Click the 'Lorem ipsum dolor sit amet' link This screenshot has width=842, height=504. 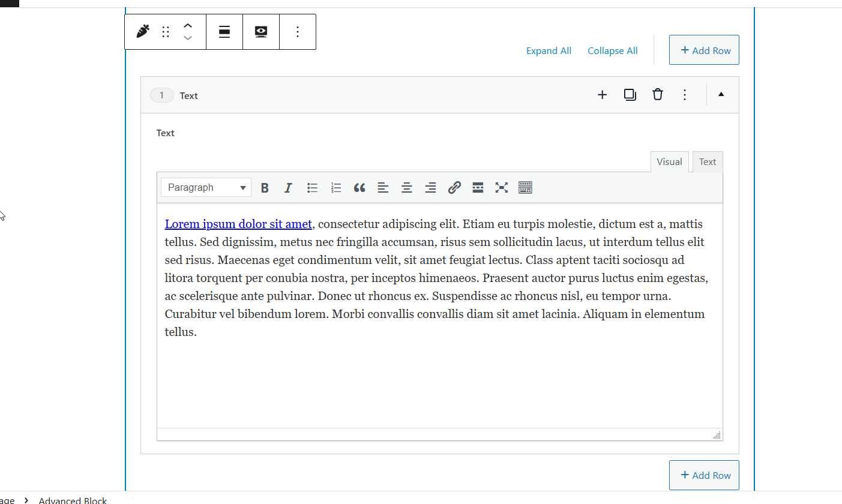(238, 224)
